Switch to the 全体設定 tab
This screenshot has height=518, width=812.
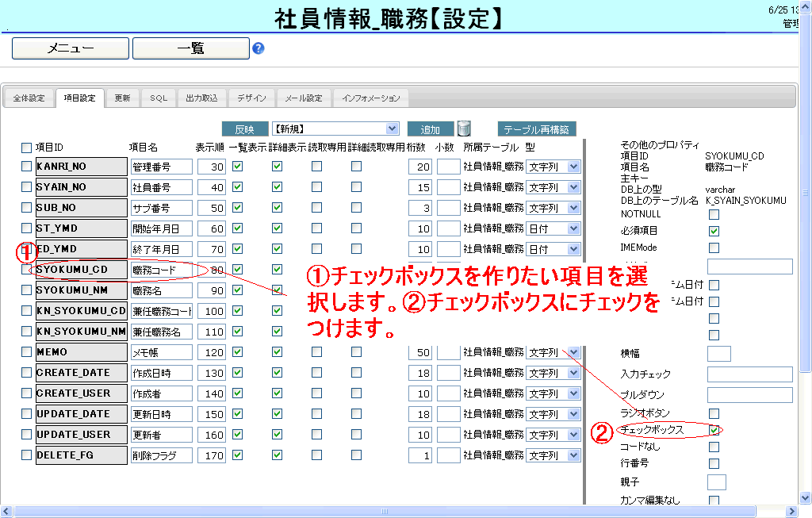point(29,98)
